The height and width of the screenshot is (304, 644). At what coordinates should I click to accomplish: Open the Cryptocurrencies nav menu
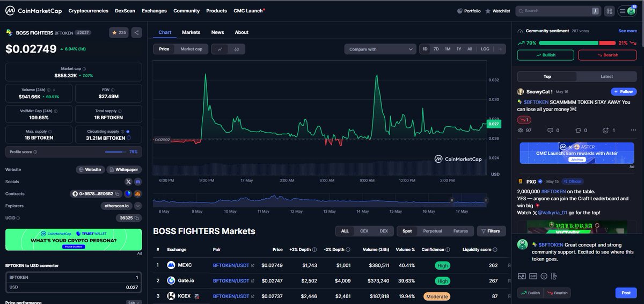point(89,11)
